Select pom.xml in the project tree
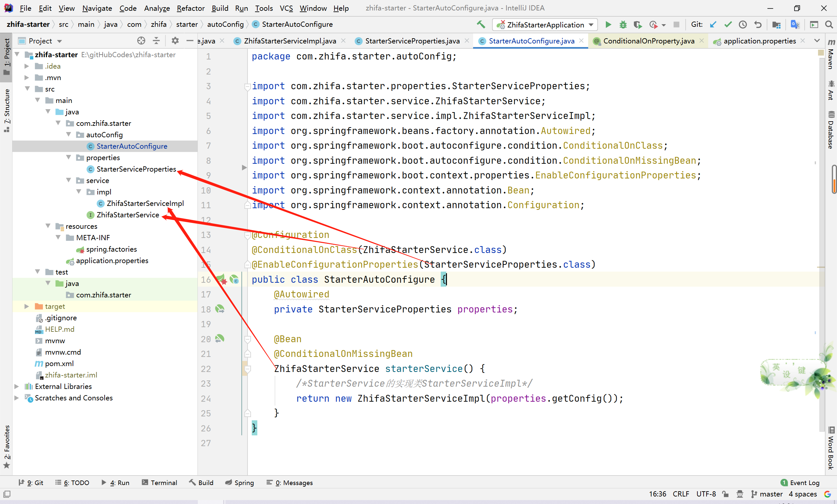Viewport: 837px width, 504px height. coord(59,363)
